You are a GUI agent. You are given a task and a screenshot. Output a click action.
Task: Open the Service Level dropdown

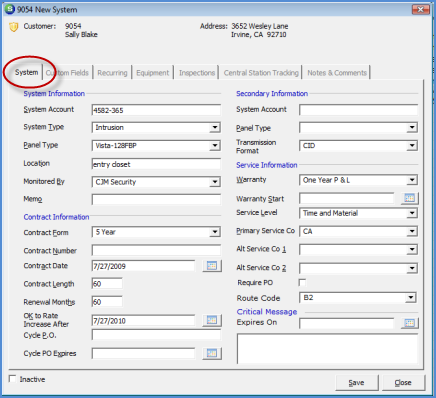412,213
